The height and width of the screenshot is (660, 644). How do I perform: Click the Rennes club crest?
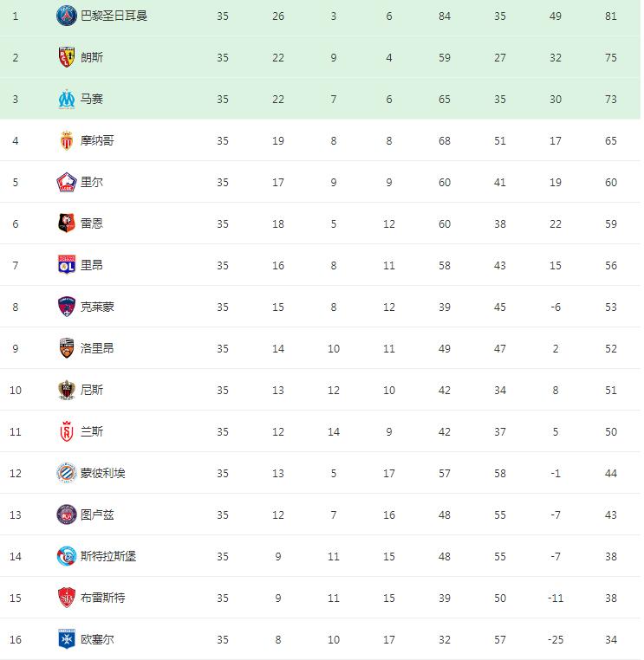(x=67, y=223)
